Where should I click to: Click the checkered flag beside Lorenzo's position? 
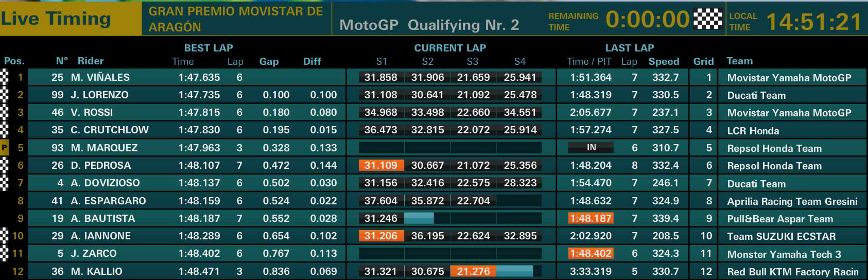tap(5, 95)
